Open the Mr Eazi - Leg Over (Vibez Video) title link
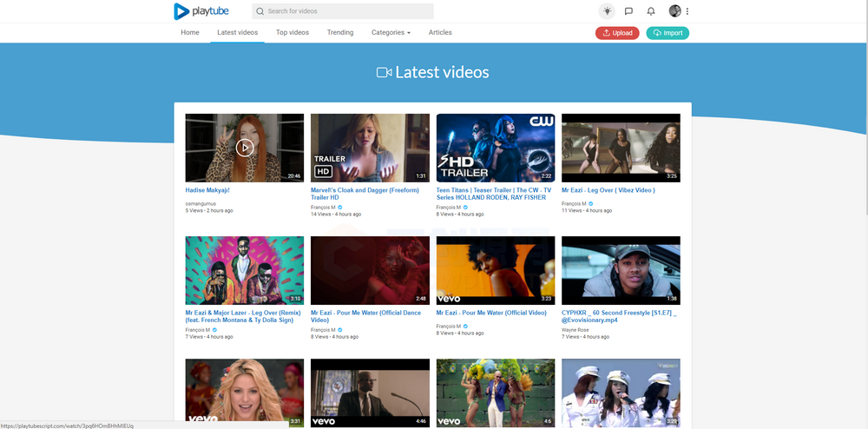The image size is (868, 429). 608,190
